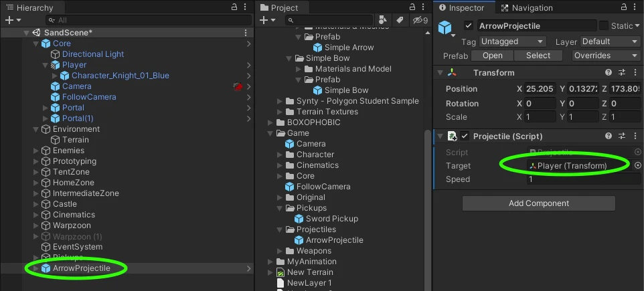Focus the Project search field
Image resolution: width=644 pixels, height=291 pixels.
[329, 20]
